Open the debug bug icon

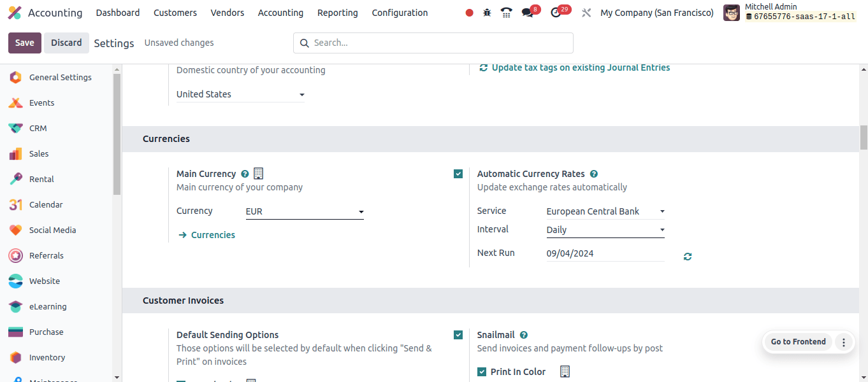pos(488,13)
